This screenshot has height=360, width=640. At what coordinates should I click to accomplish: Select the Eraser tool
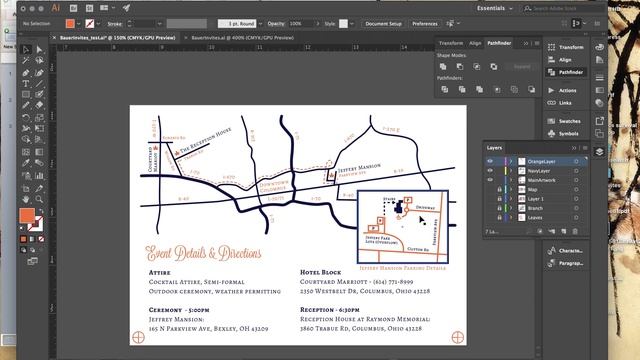tap(39, 105)
